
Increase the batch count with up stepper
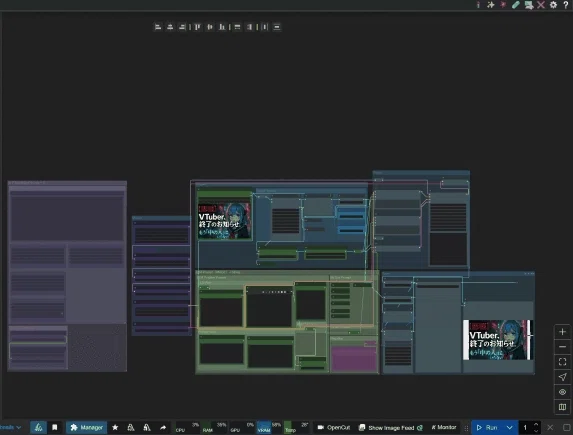click(536, 424)
